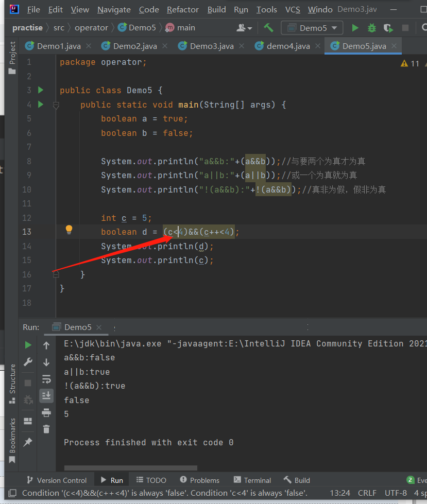Collapse the main method fold marker at line 4
This screenshot has height=504, width=427.
56,105
